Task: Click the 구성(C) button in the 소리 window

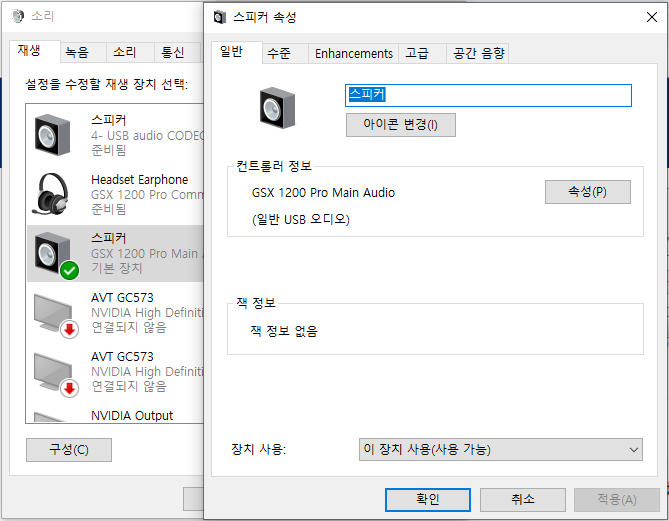Action: coord(69,449)
